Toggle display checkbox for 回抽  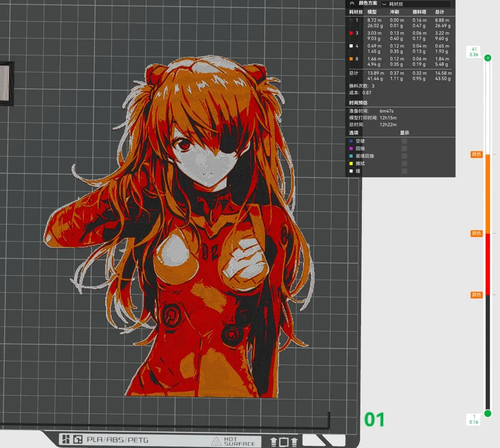404,148
